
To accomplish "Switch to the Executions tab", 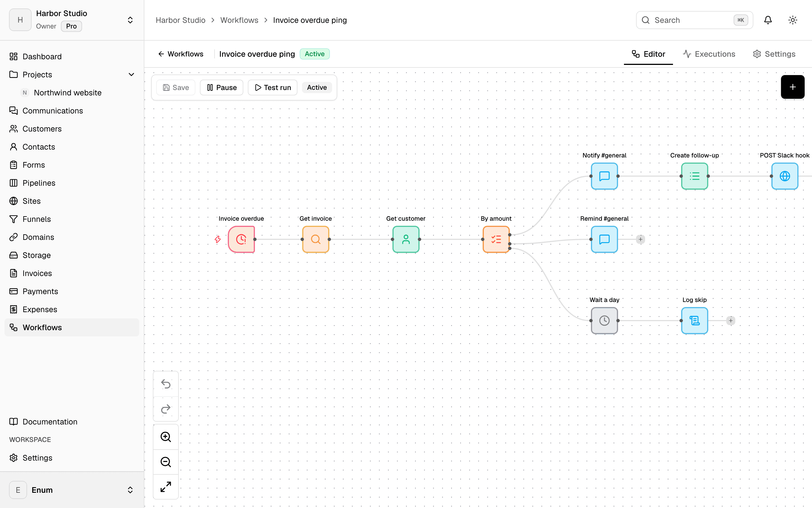I will pyautogui.click(x=709, y=54).
